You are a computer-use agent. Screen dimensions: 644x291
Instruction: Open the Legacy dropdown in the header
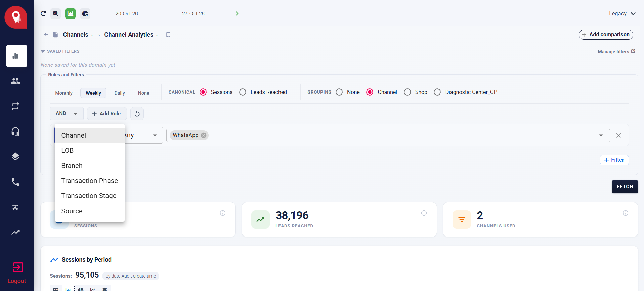(622, 14)
